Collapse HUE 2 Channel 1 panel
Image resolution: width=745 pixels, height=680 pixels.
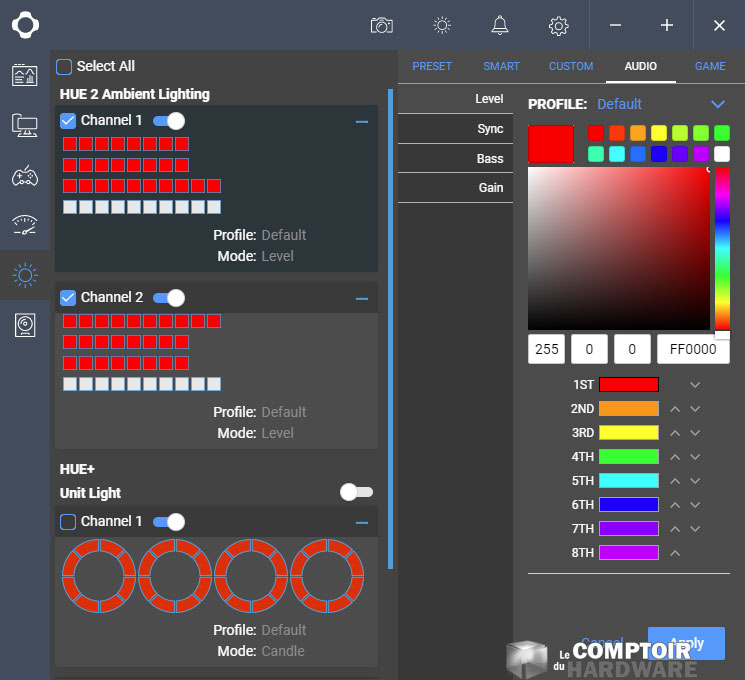(362, 121)
